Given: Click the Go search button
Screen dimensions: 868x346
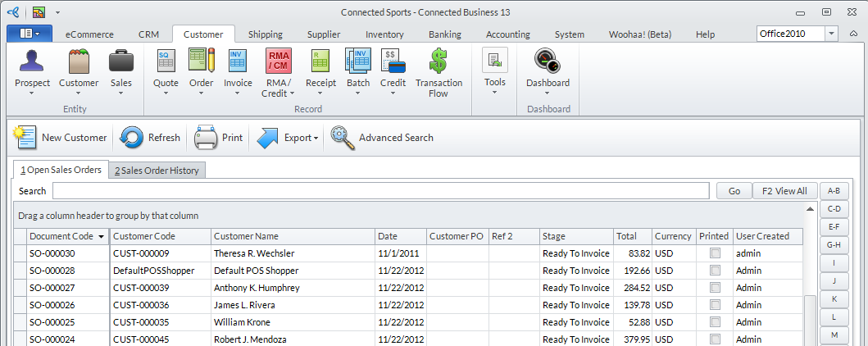Looking at the screenshot, I should pos(734,191).
